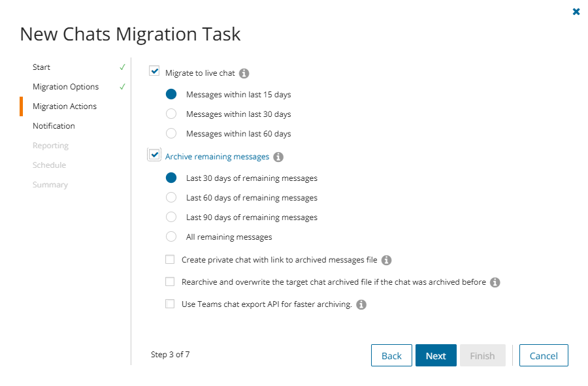
Task: Select Messages within last 60 days
Action: coord(171,134)
